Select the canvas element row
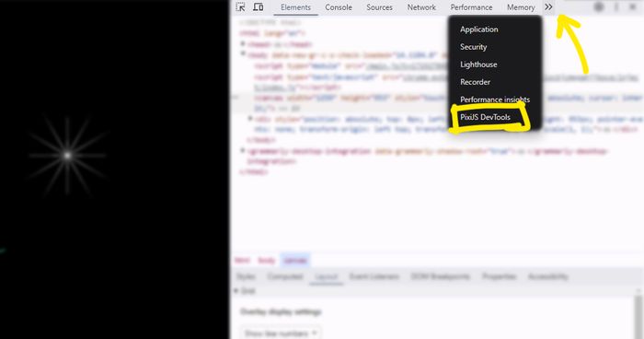This screenshot has width=644, height=339. [437, 103]
